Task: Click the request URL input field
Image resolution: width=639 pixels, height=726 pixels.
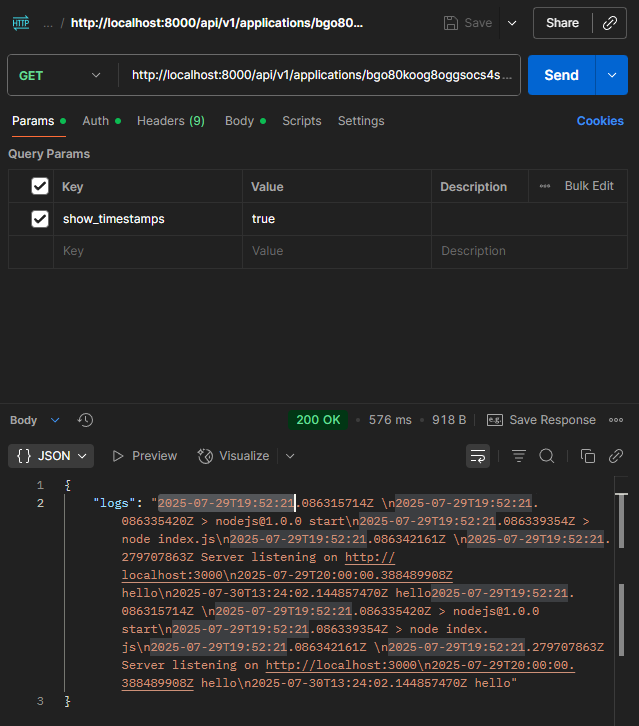Action: 320,75
